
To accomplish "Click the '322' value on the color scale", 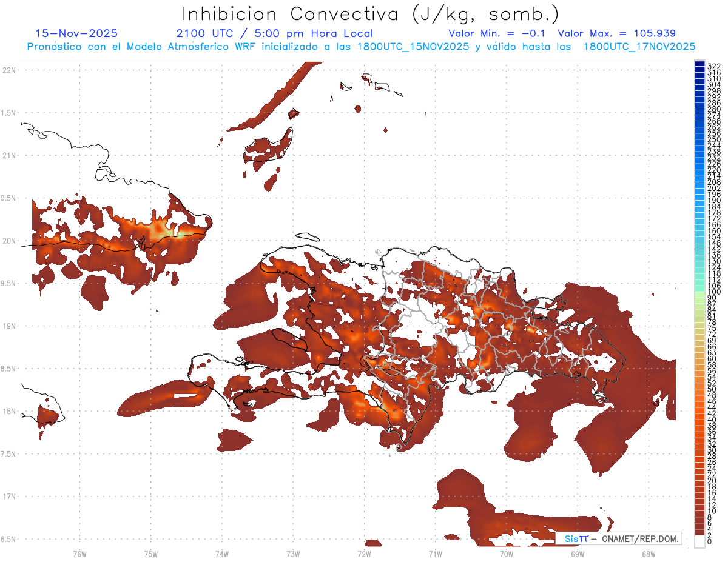I will click(x=714, y=66).
